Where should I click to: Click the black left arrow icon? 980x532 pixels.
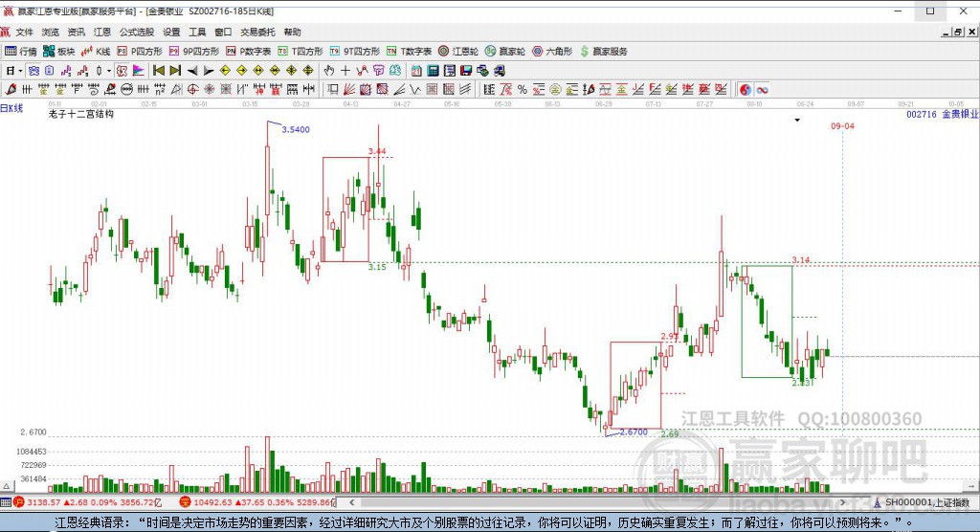pyautogui.click(x=191, y=71)
